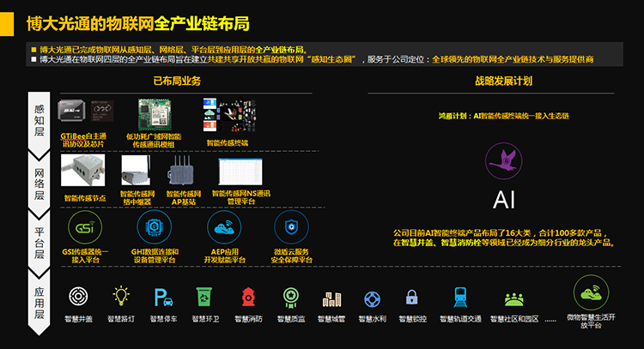Click the 智慧路灯 light bulb icon

[121, 296]
